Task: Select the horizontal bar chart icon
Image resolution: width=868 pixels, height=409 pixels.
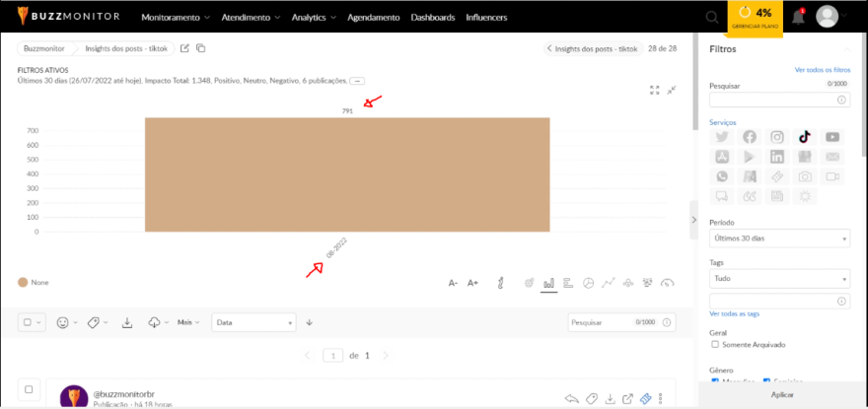Action: pyautogui.click(x=568, y=283)
